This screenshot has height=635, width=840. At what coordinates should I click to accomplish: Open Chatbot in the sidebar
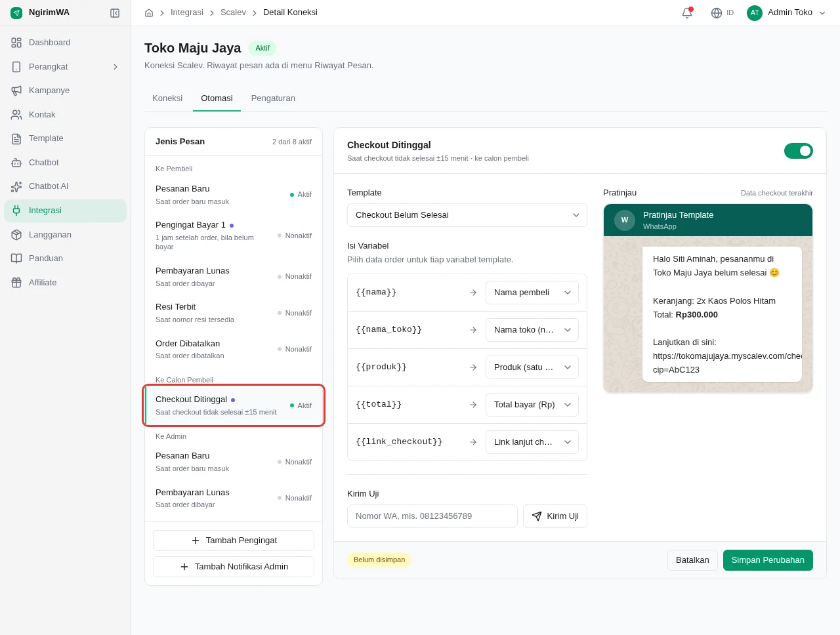(x=65, y=163)
